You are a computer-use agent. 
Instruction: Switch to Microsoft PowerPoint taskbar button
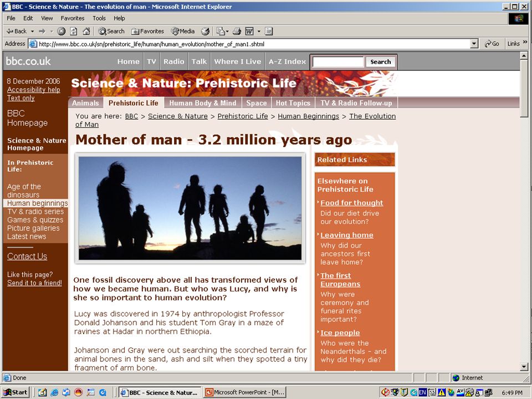tap(244, 392)
